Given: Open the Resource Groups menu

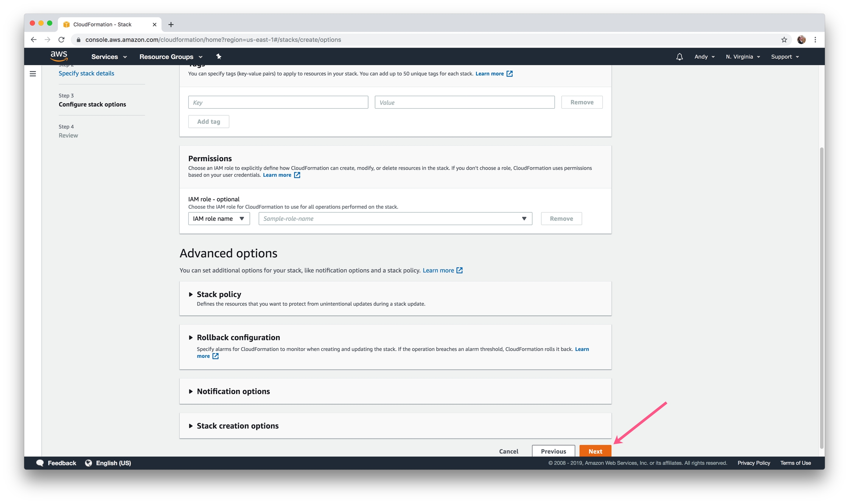Looking at the screenshot, I should [171, 57].
